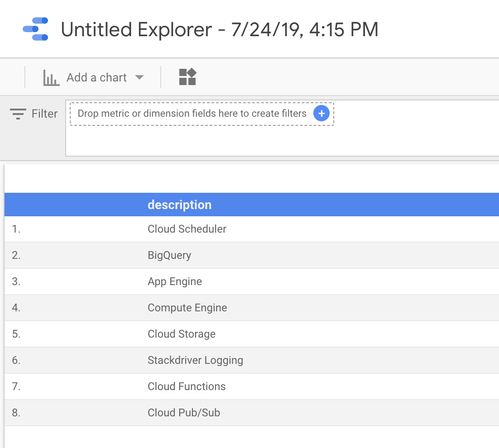This screenshot has height=448, width=499.
Task: Select the Compute Engine row
Action: [x=252, y=308]
